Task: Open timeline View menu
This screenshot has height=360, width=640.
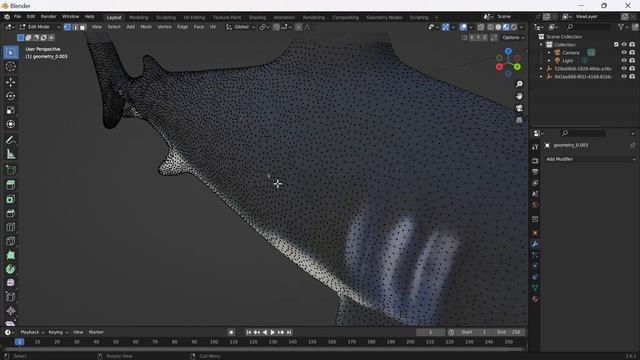Action: 78,332
